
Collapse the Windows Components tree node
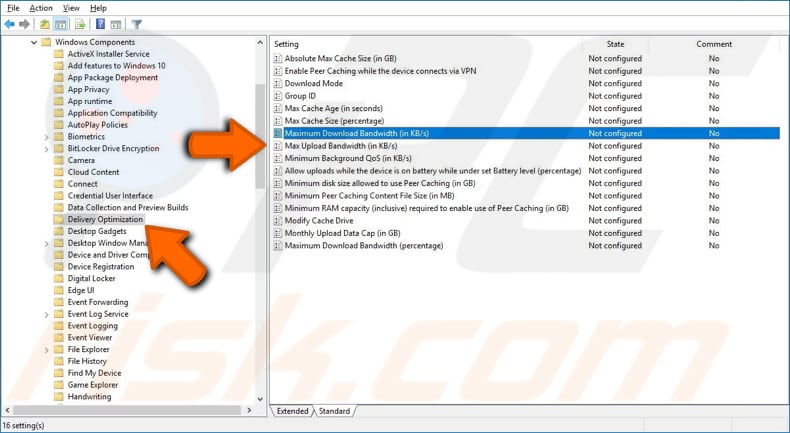click(x=34, y=42)
